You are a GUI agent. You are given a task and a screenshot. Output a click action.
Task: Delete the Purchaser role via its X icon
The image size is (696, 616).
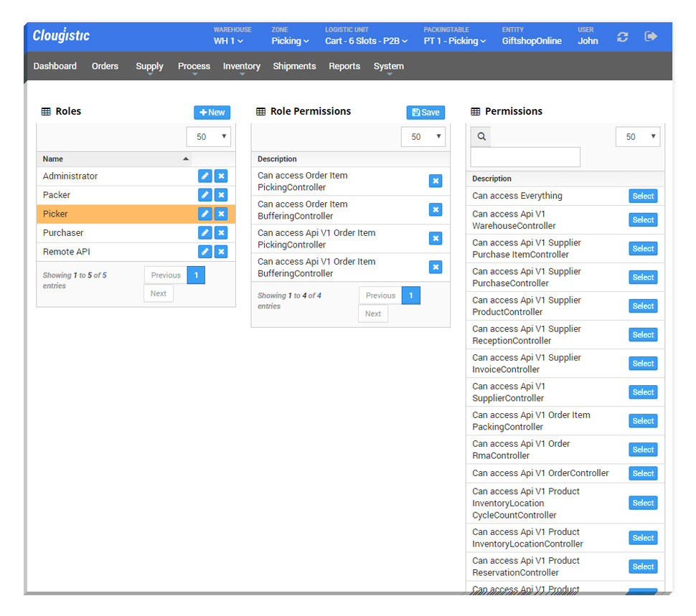click(x=221, y=233)
